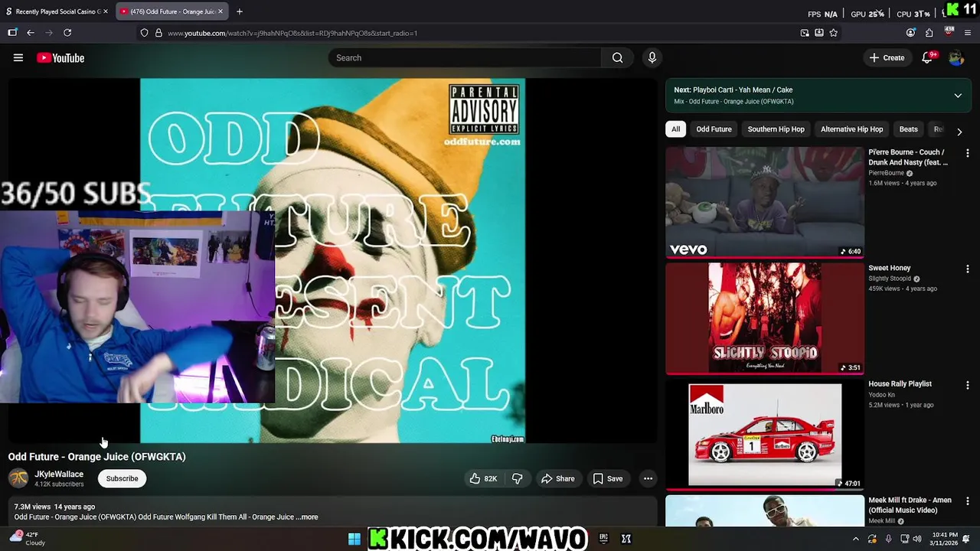
Task: Dislike the video with thumbs down
Action: tap(518, 478)
